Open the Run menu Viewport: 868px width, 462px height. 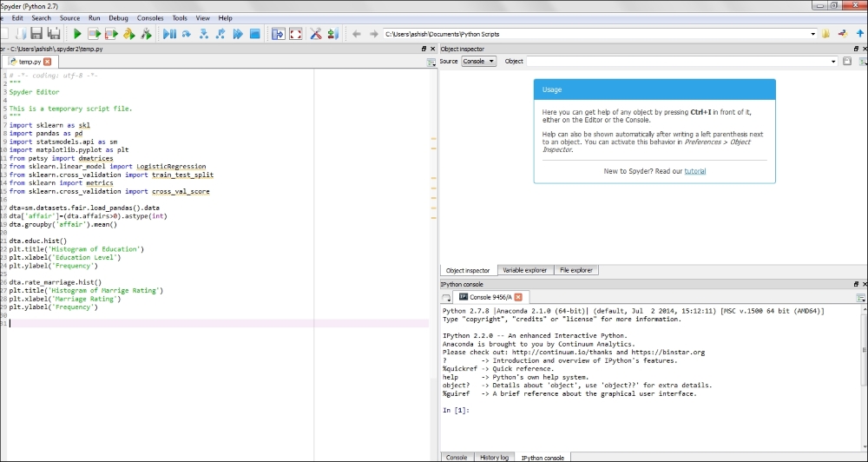click(x=94, y=17)
